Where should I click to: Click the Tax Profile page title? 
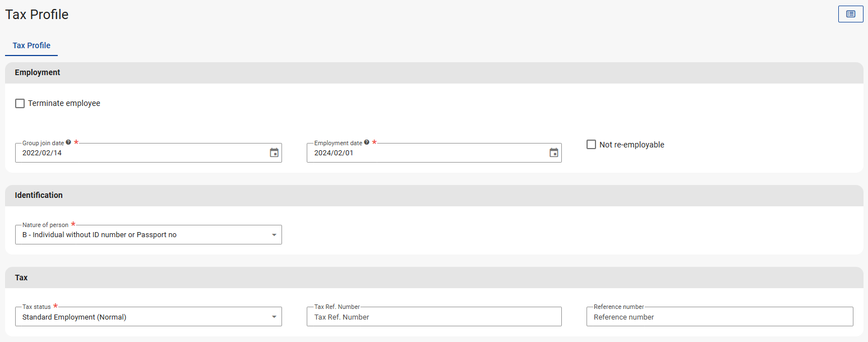(37, 15)
